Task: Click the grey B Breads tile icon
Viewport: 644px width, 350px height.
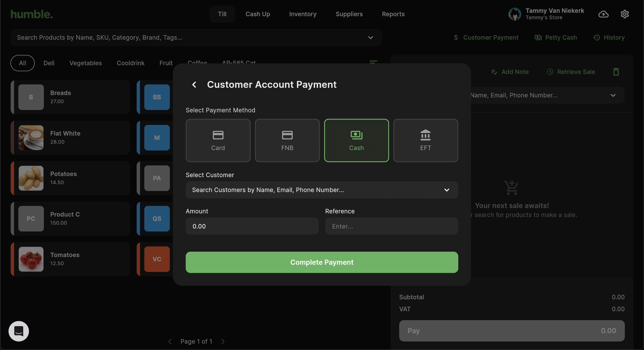Action: click(x=31, y=97)
